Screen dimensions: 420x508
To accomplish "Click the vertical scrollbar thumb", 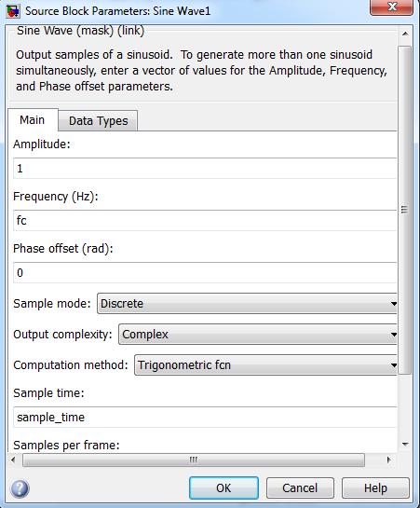I will click(405, 210).
